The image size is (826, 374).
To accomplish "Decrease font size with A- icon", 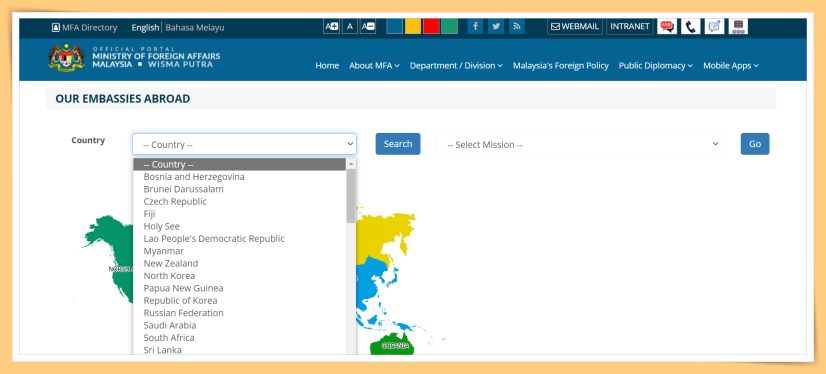I will 368,26.
